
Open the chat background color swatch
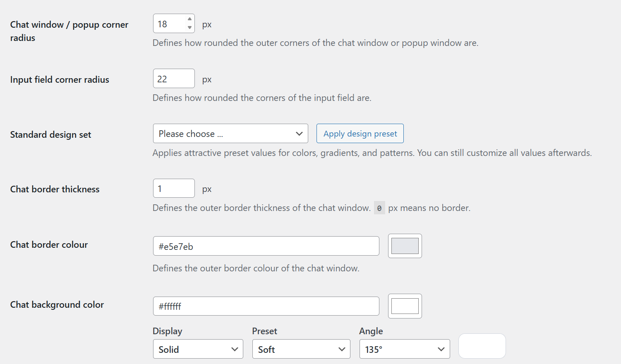click(405, 306)
